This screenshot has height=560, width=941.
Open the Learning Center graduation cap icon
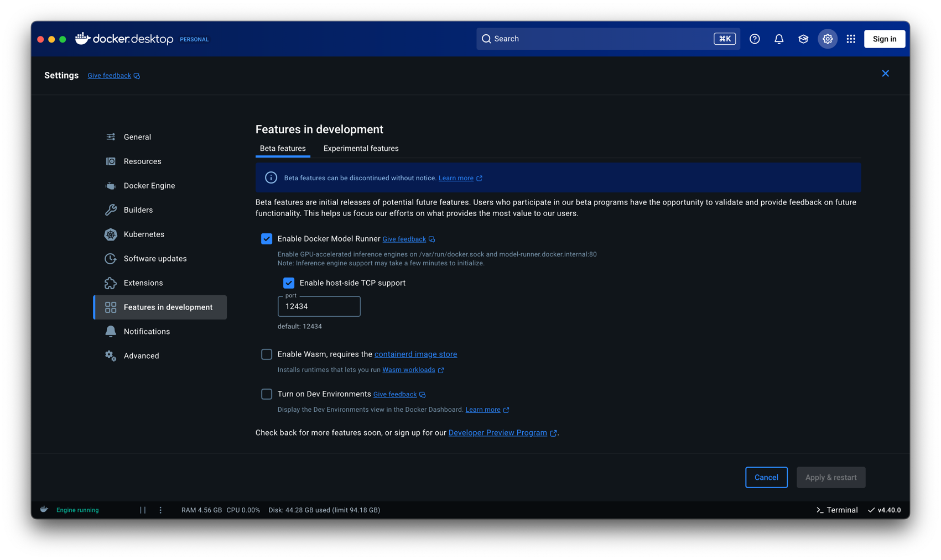[803, 39]
